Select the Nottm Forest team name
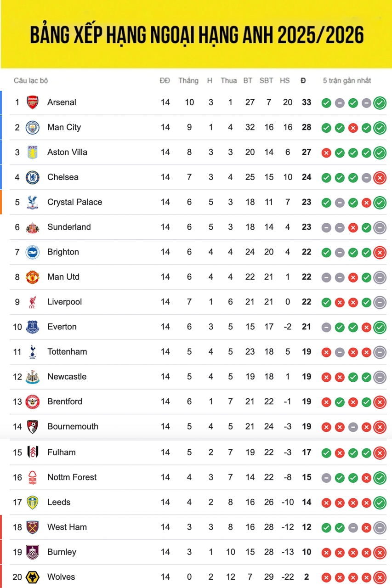Viewport: 392px width, 588px height. click(72, 477)
